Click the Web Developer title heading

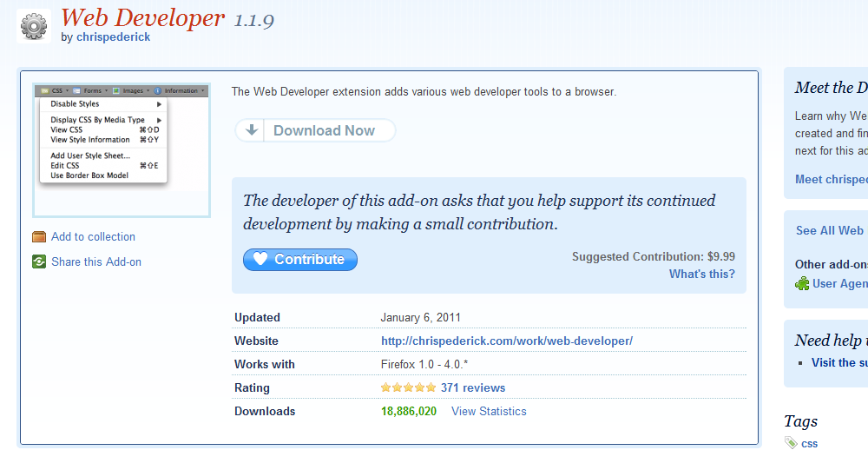[142, 17]
